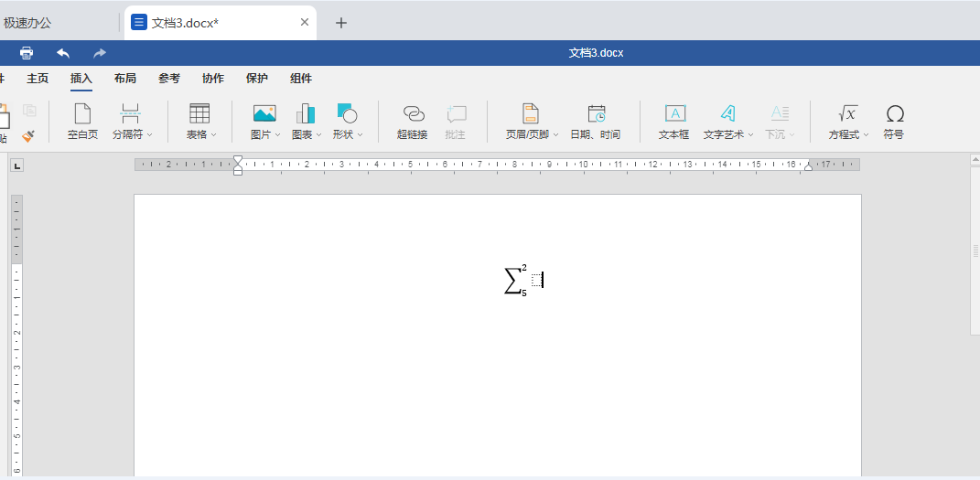
Task: Click the Redo arrow icon
Action: (100, 53)
